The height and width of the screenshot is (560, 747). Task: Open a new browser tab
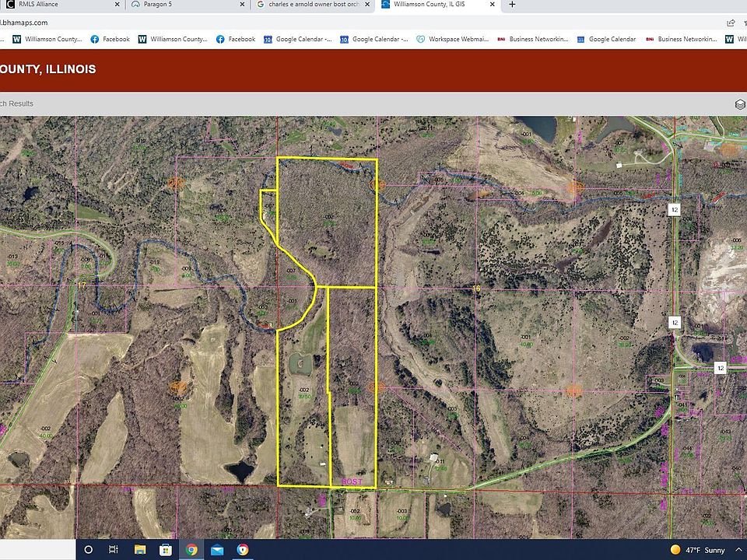coord(512,5)
